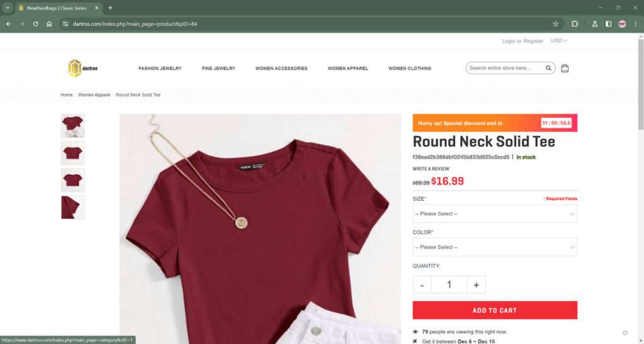Click the search magnifier icon

tap(548, 68)
